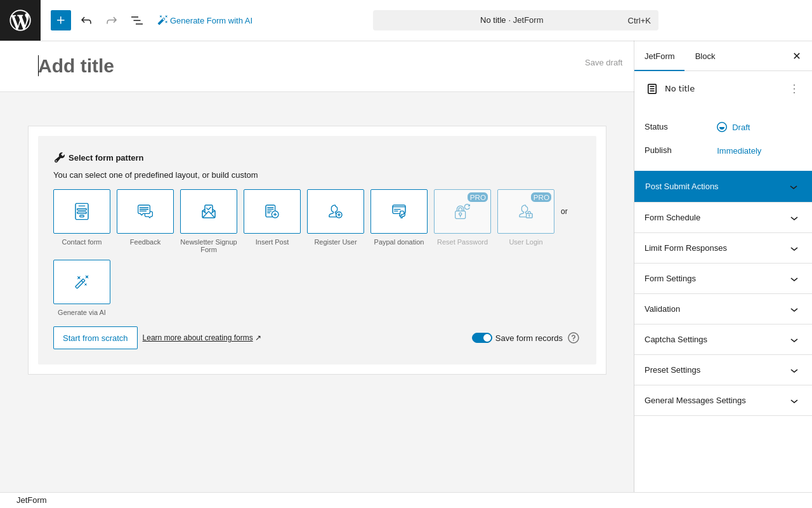Choose the Insert Post pattern
Viewport: 812px width, 508px height.
(x=272, y=211)
